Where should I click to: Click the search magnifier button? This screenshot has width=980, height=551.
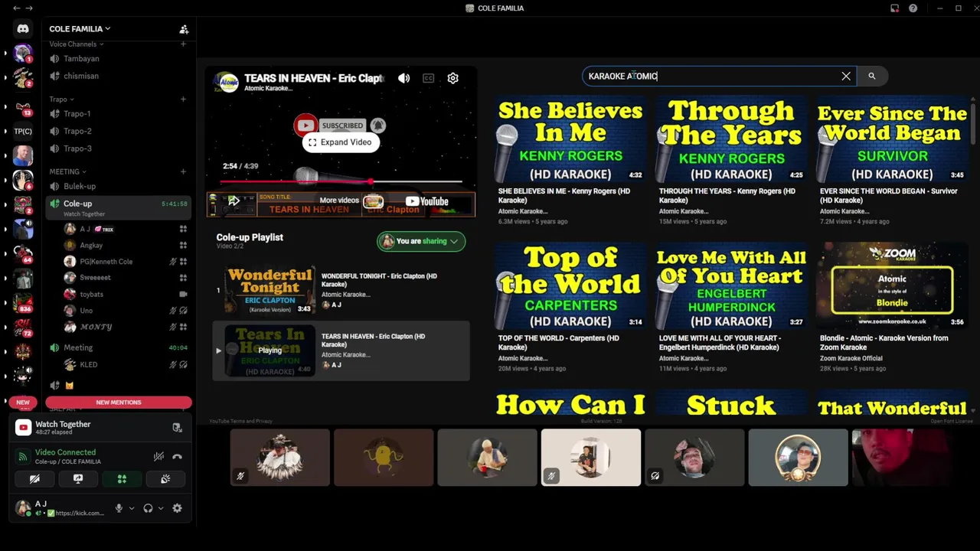click(871, 76)
